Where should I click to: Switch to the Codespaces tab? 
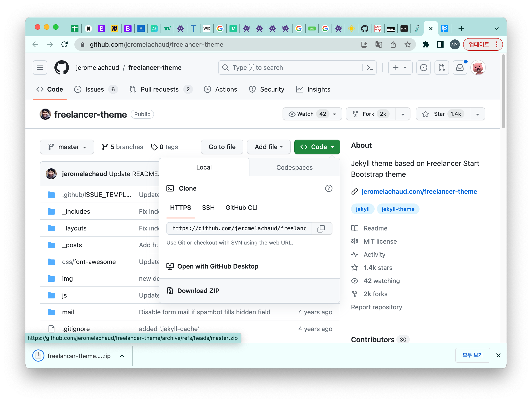click(x=294, y=167)
